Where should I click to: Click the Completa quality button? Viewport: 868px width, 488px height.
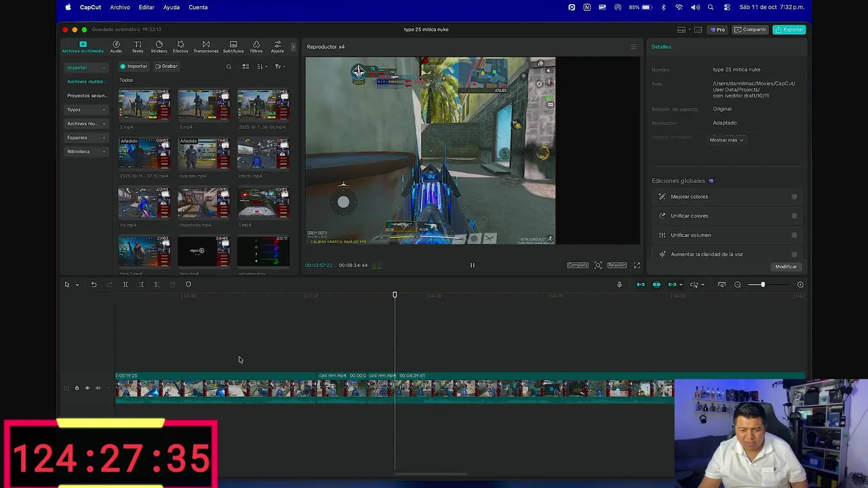pyautogui.click(x=578, y=265)
